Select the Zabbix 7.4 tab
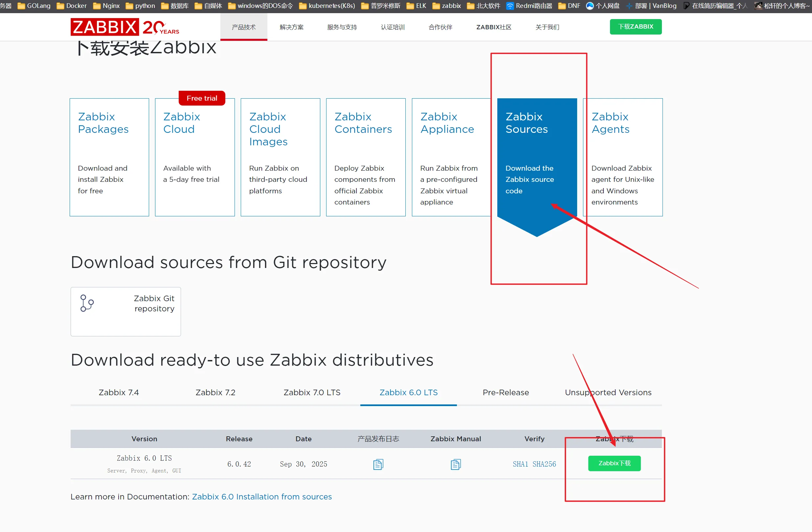Image resolution: width=812 pixels, height=532 pixels. (119, 392)
